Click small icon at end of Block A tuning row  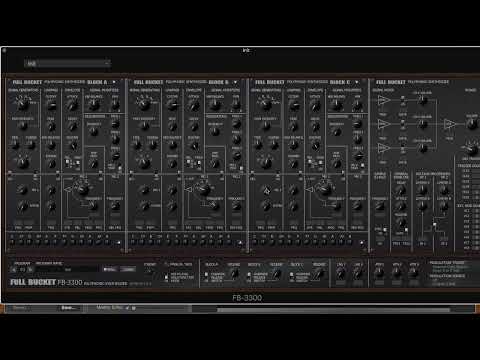(119, 243)
